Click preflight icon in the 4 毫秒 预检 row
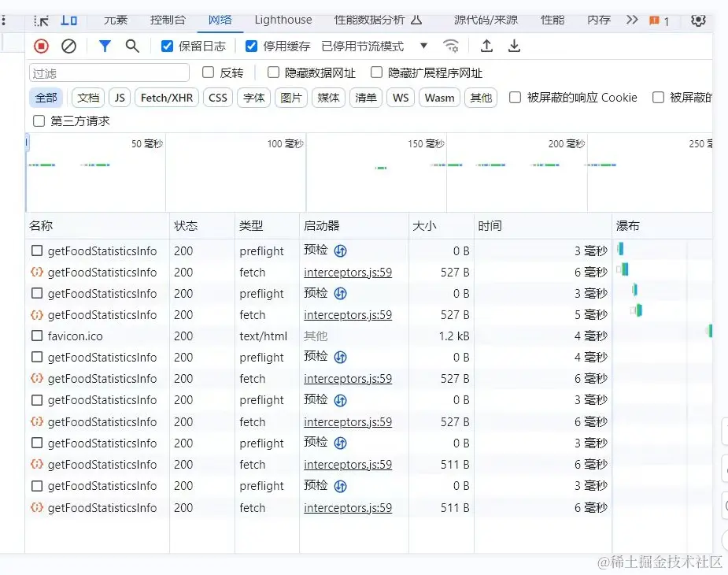This screenshot has height=575, width=728. pos(340,357)
